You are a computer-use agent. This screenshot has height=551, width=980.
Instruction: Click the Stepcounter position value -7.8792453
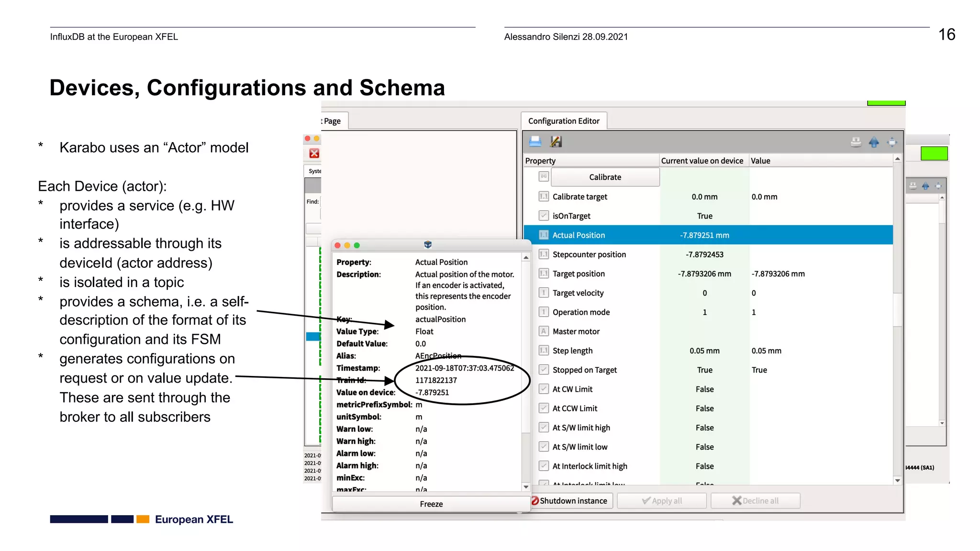[x=704, y=254]
